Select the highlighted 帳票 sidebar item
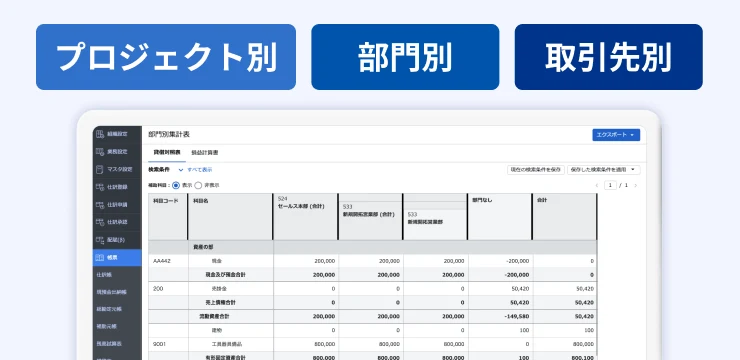Viewport: 740px width, 360px height. point(117,258)
